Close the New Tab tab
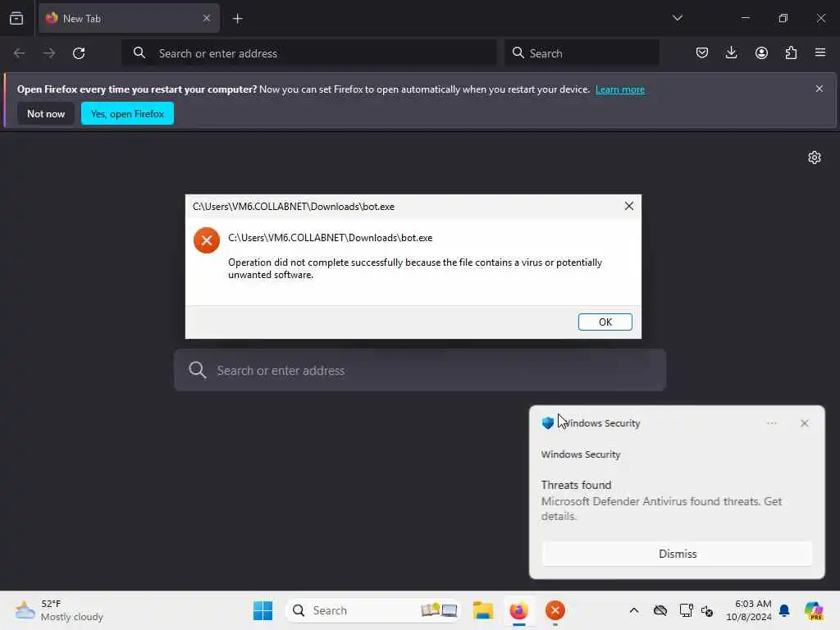The width and height of the screenshot is (840, 630). [207, 18]
